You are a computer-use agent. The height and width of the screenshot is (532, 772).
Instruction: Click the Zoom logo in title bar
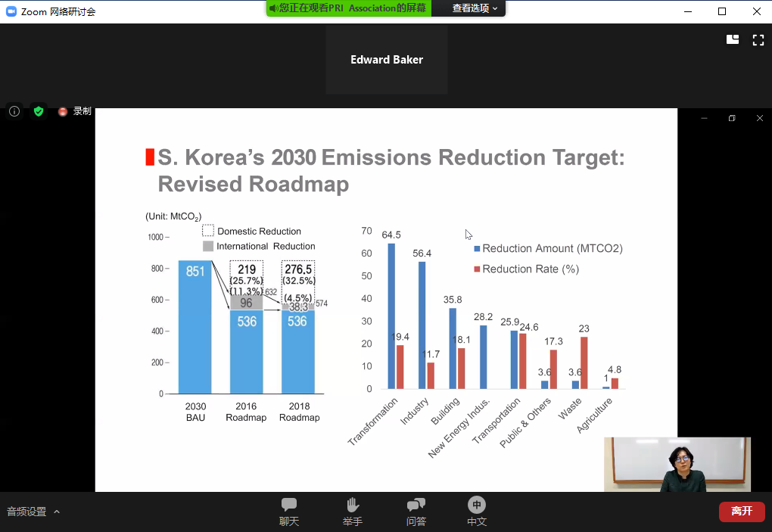10,11
